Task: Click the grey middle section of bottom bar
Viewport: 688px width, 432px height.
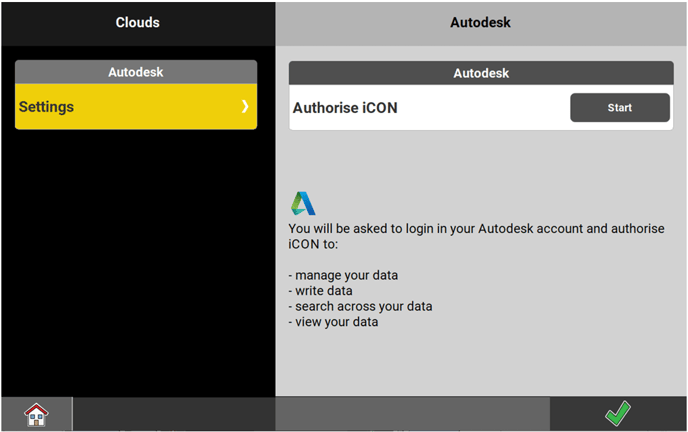Action: click(x=412, y=414)
